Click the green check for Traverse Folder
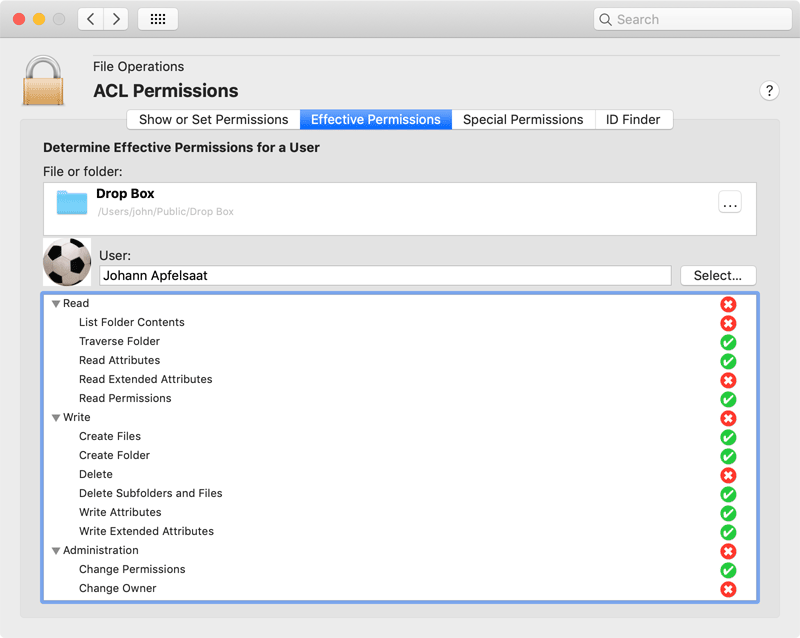 tap(728, 342)
